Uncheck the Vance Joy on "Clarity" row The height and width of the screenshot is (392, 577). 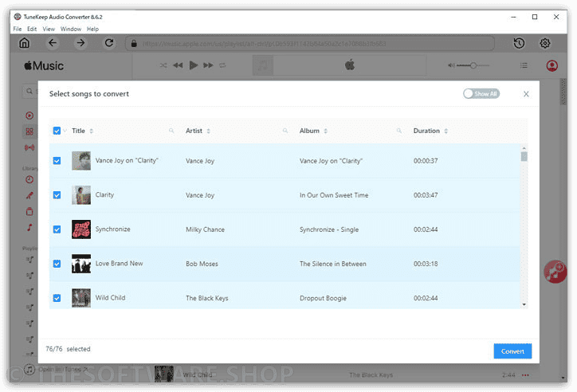coord(57,161)
